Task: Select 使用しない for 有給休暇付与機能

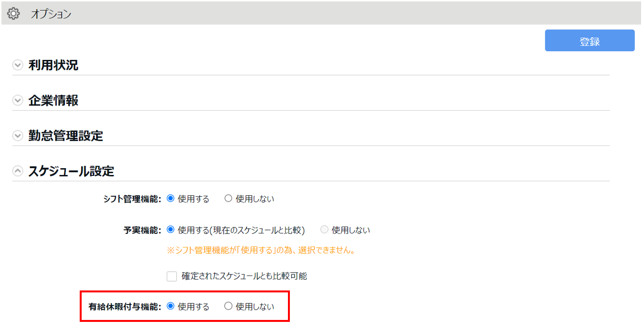Action: [x=229, y=306]
